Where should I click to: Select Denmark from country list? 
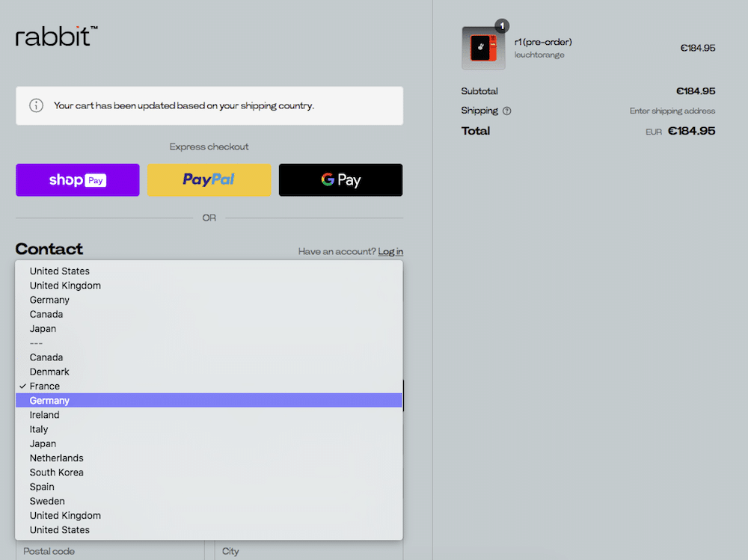coord(209,372)
